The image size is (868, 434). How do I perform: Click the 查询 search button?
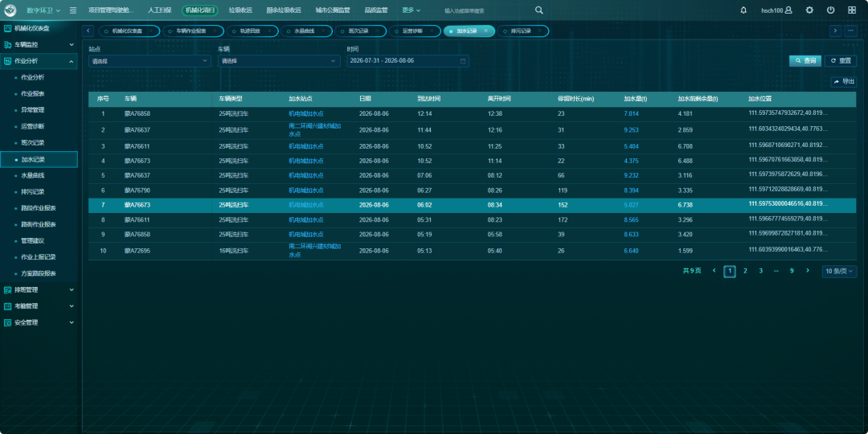[805, 61]
